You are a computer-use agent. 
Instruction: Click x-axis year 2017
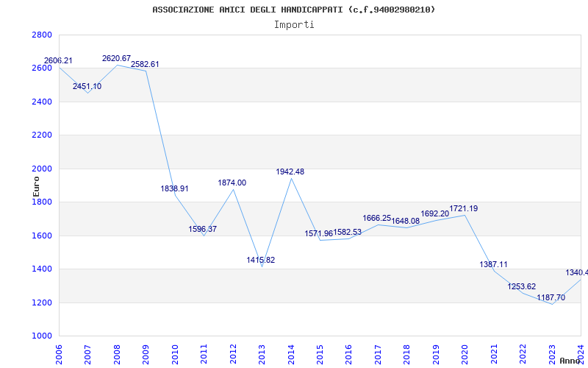[378, 354]
